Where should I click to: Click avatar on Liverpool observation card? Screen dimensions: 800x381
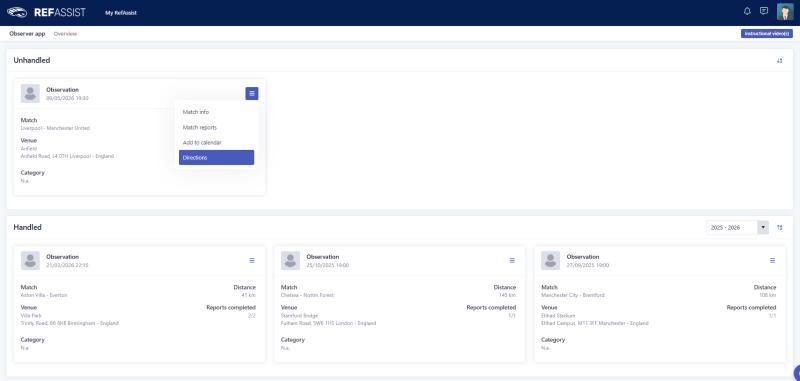(30, 93)
